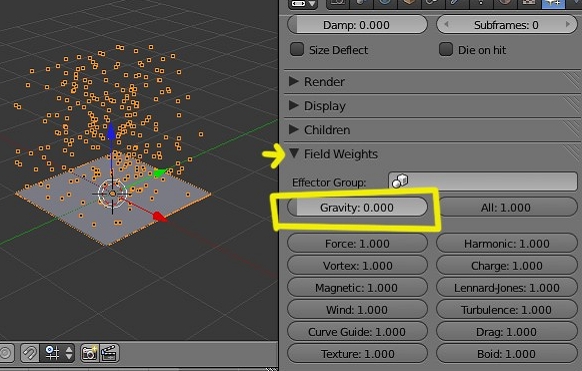Image resolution: width=582 pixels, height=371 pixels.
Task: Click the Vortex weight slider
Action: tap(357, 266)
